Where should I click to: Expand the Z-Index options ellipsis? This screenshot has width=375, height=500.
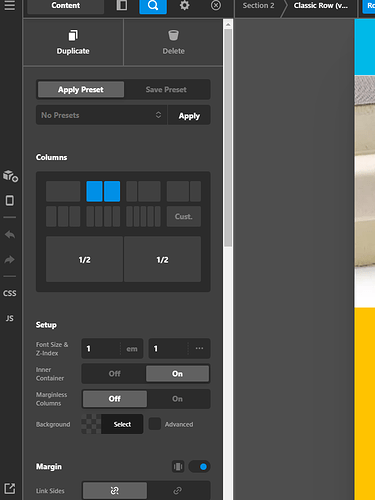point(199,348)
